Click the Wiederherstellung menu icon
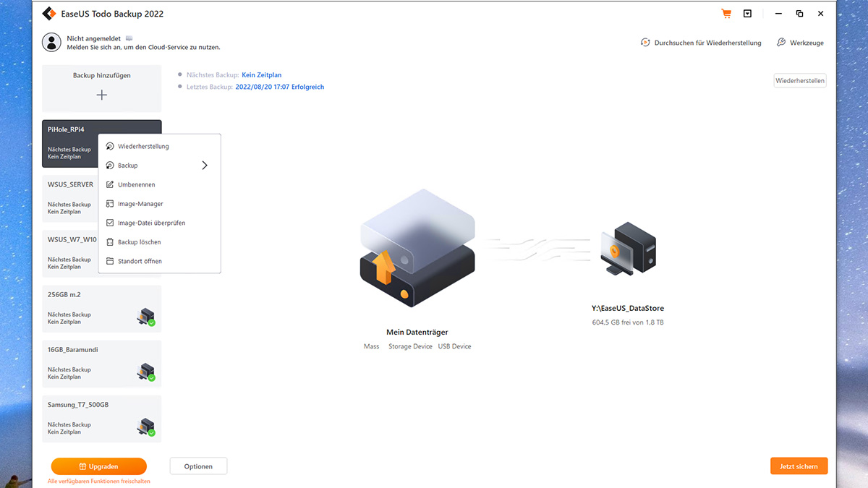Screen dimensions: 868x488 [x=110, y=146]
